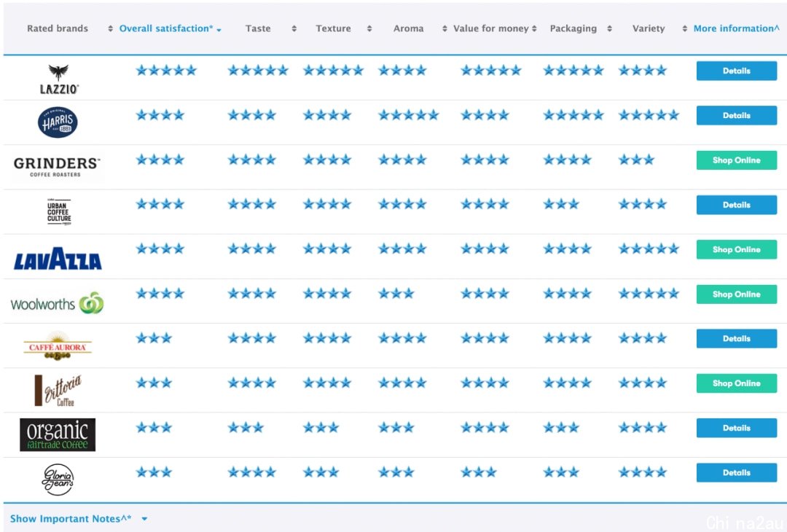
Task: Open Details for Urban Coffee Culture
Action: (736, 205)
